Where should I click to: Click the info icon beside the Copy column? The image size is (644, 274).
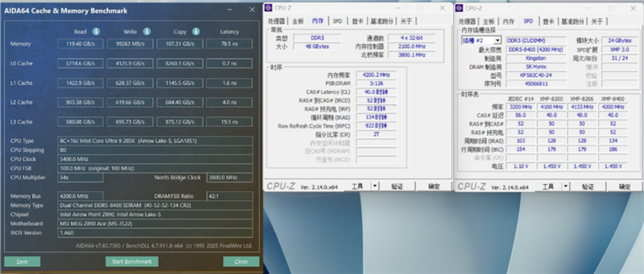pos(196,32)
